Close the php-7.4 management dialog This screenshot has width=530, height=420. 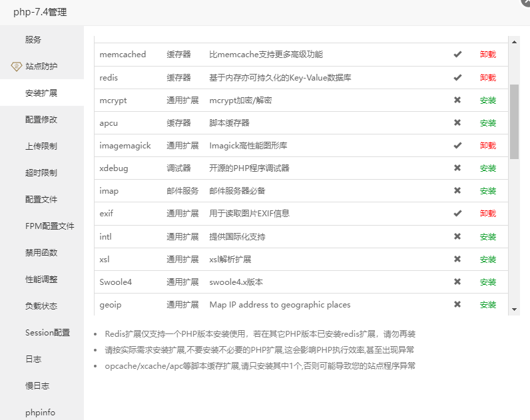525,2
